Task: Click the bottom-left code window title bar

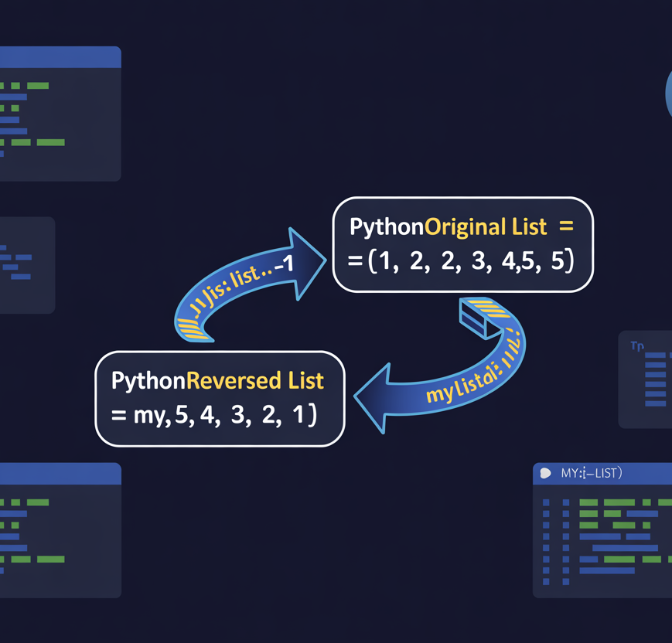Action: pyautogui.click(x=60, y=474)
